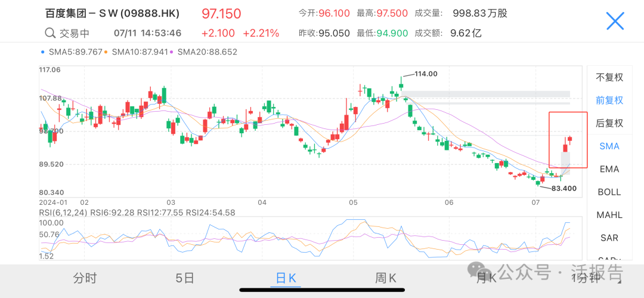
Task: Enable the SMA indicator
Action: [609, 146]
